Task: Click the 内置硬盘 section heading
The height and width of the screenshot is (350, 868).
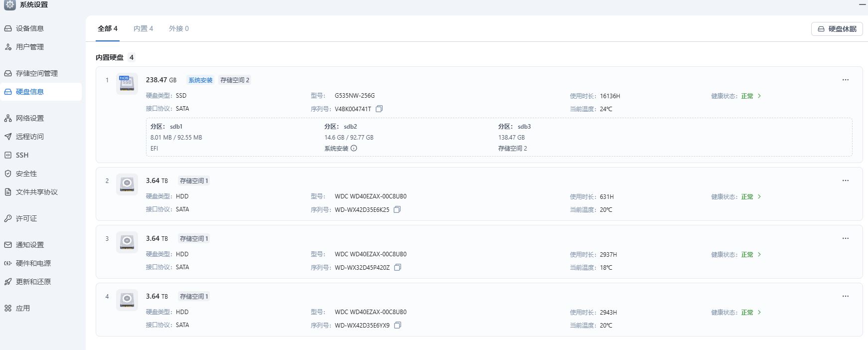Action: pyautogui.click(x=110, y=57)
